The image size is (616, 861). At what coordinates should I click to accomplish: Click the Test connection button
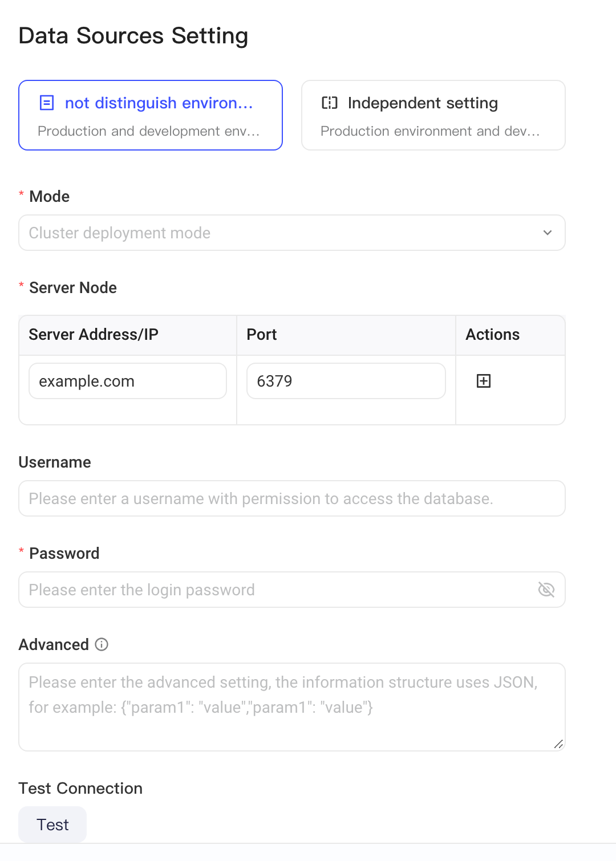point(52,825)
